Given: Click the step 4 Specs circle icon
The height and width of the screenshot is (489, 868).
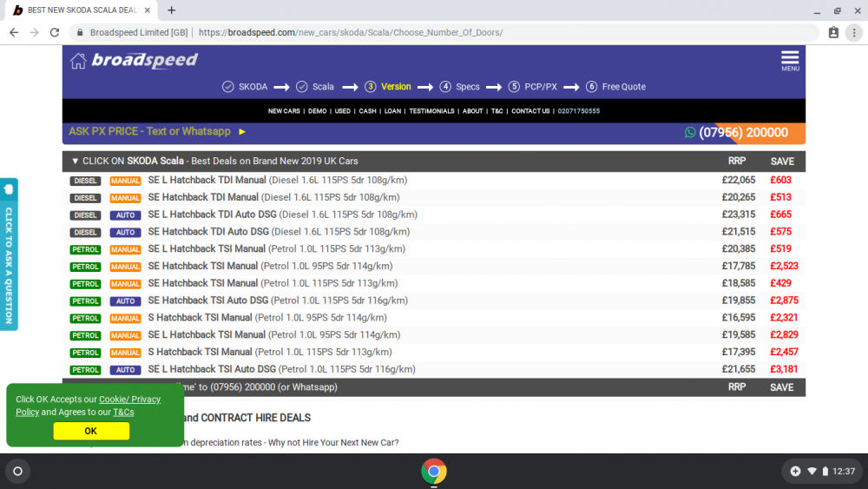Looking at the screenshot, I should (x=445, y=87).
